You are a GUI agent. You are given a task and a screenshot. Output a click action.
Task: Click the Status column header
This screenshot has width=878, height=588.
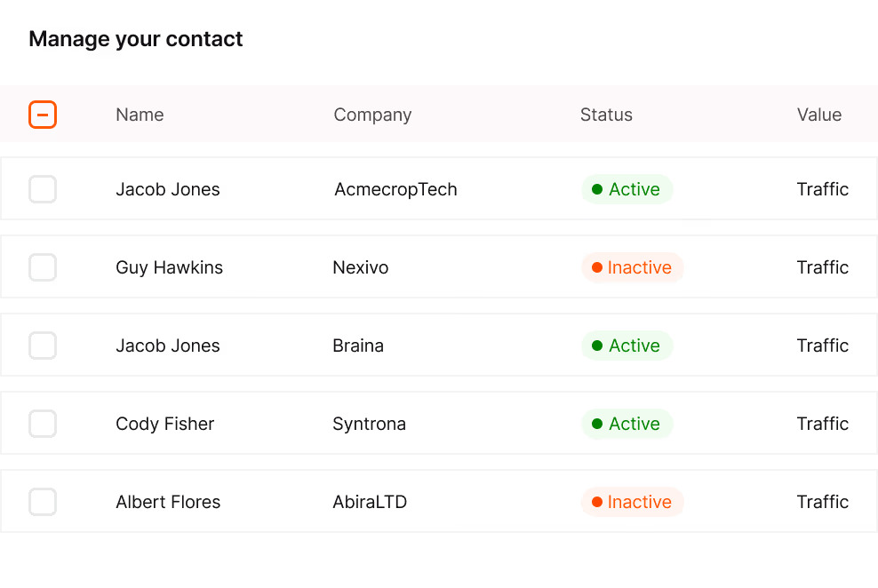(x=606, y=115)
